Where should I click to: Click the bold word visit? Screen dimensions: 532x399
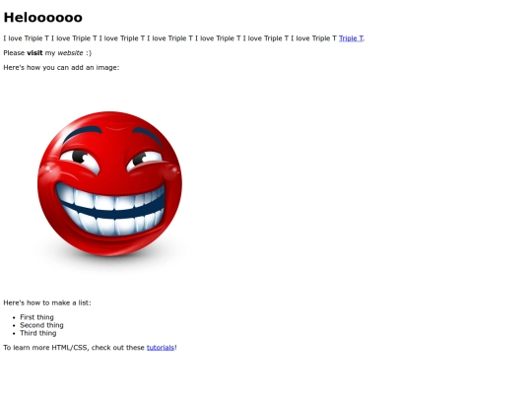click(34, 53)
